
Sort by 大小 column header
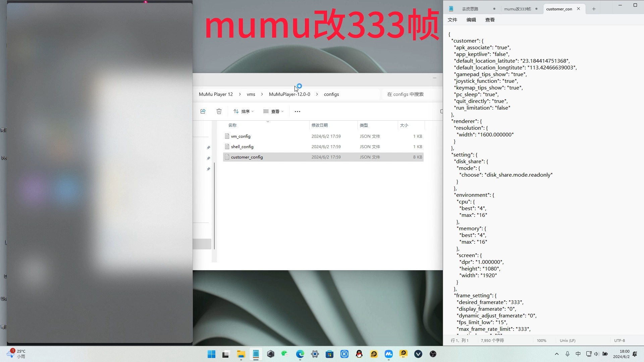(404, 125)
